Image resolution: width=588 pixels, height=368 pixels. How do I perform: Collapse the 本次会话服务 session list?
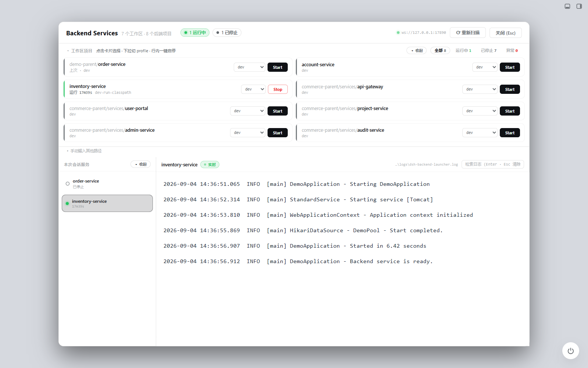(x=140, y=164)
